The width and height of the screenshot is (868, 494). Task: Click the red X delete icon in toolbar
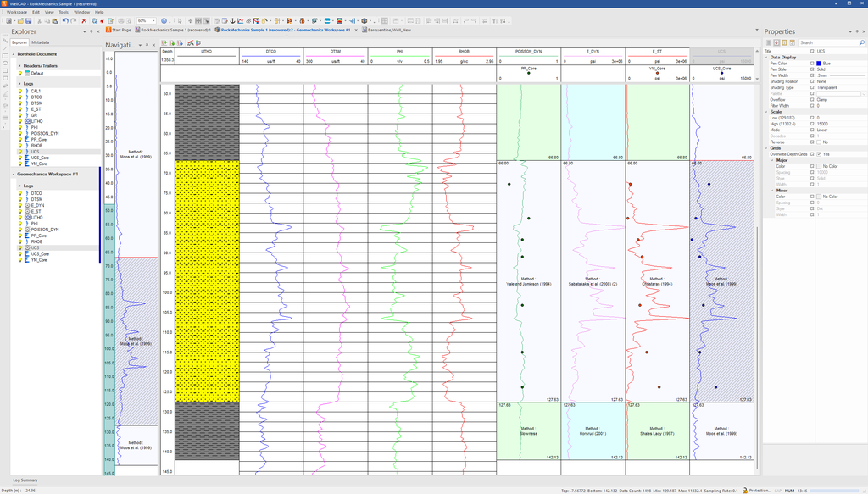[83, 21]
